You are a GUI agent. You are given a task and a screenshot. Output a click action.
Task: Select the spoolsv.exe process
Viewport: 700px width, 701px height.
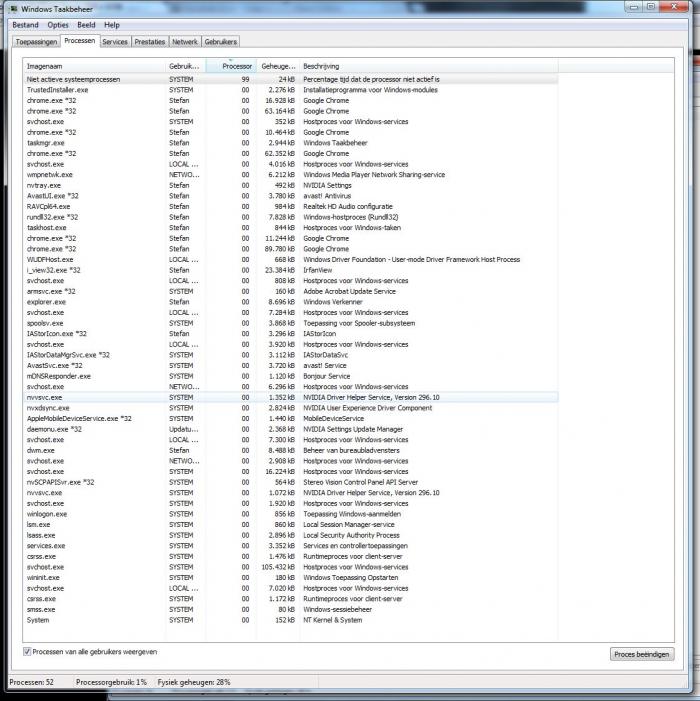pos(291,323)
